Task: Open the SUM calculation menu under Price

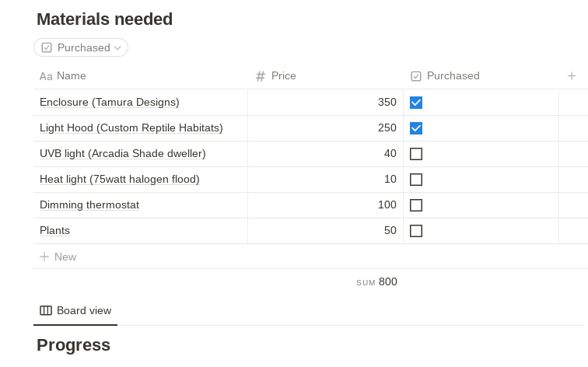Action: pyautogui.click(x=377, y=282)
